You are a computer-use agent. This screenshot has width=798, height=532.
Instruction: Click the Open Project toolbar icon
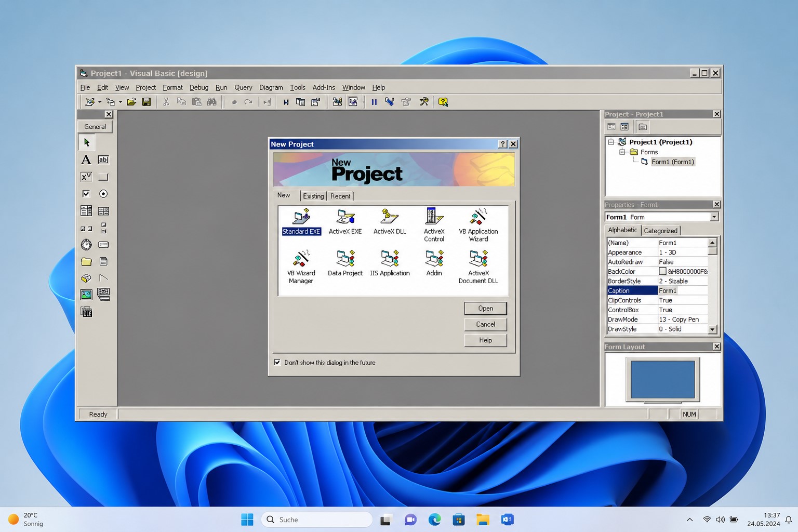(131, 102)
